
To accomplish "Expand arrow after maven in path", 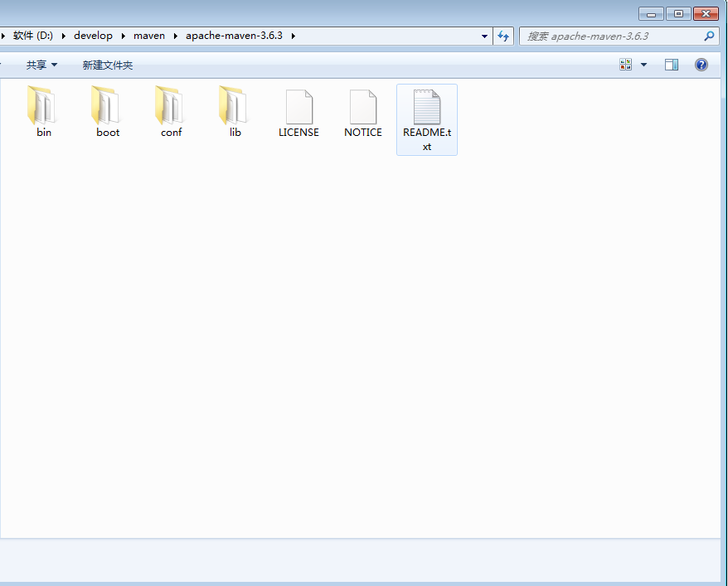I will pyautogui.click(x=176, y=36).
